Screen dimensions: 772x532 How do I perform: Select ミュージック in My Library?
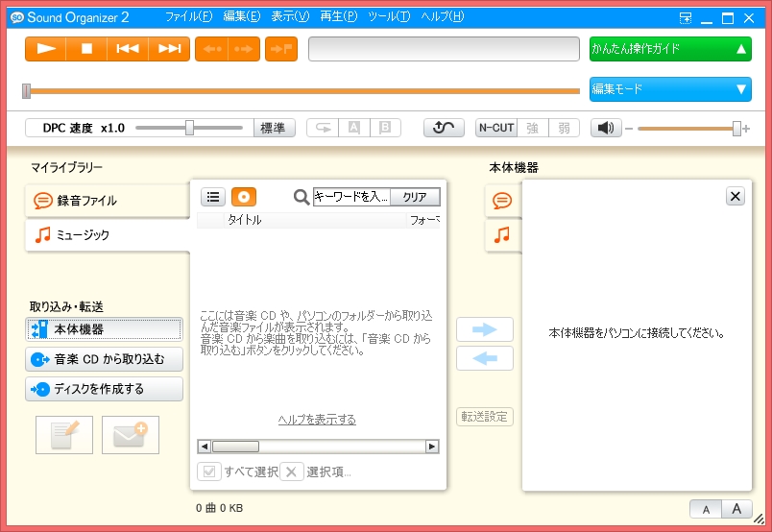[108, 235]
